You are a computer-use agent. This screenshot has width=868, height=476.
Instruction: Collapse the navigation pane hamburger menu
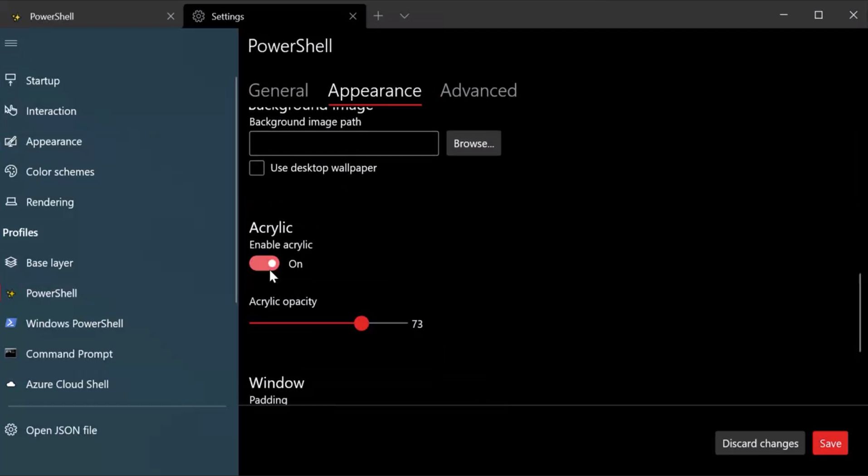[11, 43]
